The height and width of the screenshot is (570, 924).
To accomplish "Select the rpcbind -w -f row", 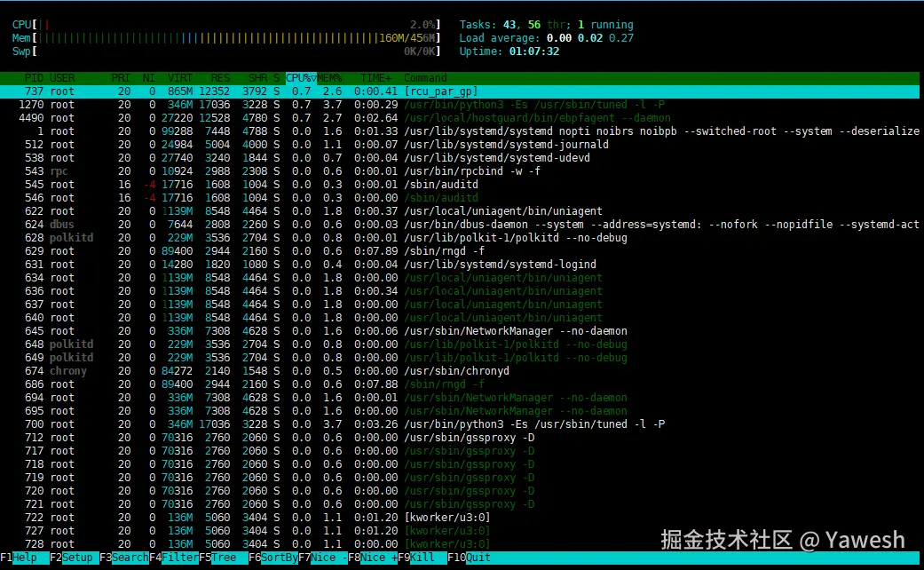I will 460,171.
